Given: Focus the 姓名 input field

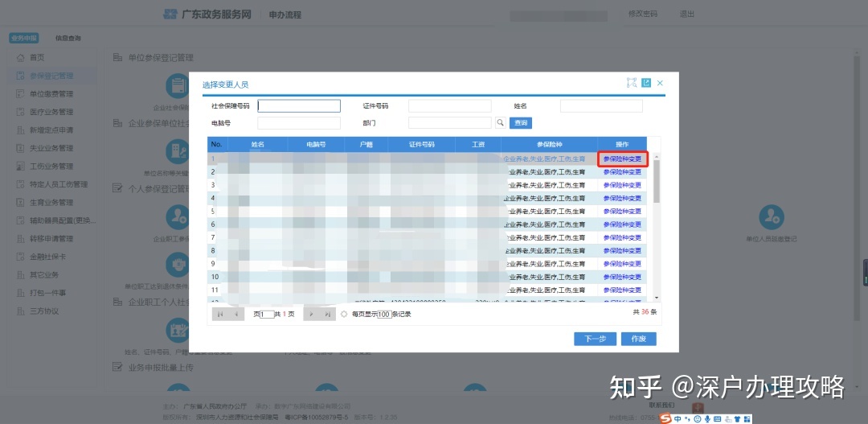Looking at the screenshot, I should 601,106.
